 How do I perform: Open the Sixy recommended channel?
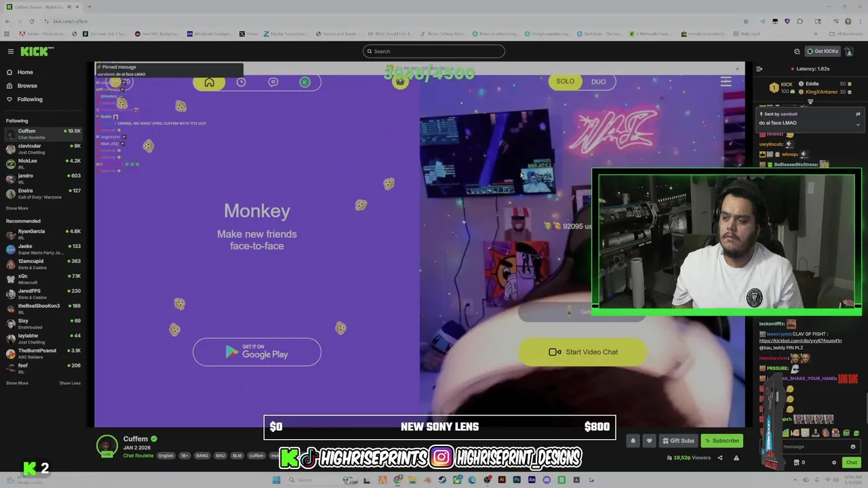[x=44, y=323]
